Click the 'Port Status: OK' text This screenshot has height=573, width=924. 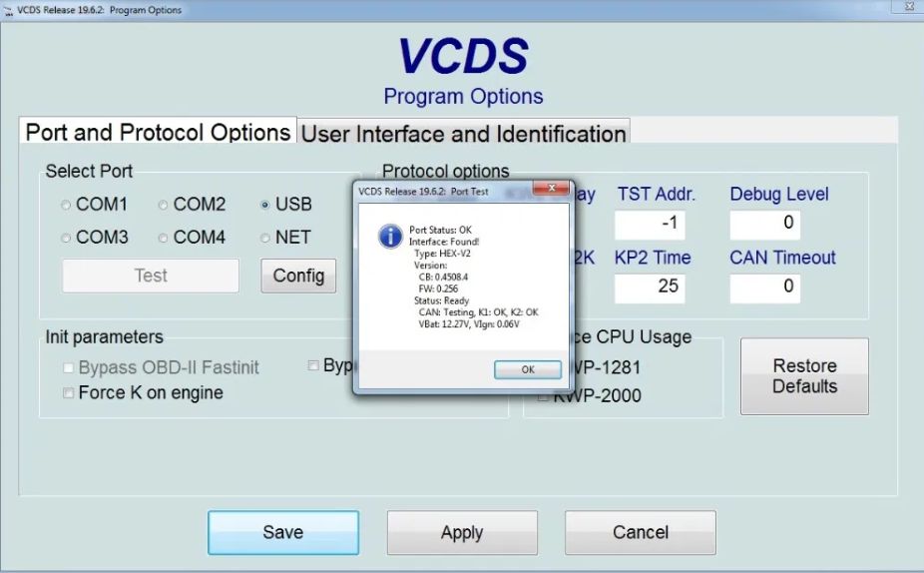[440, 230]
